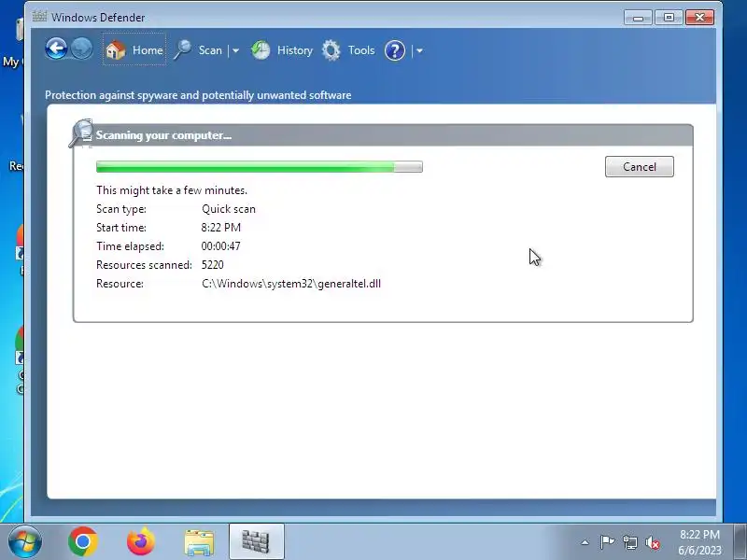Image resolution: width=747 pixels, height=560 pixels.
Task: Click the muted volume tray icon
Action: coord(652,542)
